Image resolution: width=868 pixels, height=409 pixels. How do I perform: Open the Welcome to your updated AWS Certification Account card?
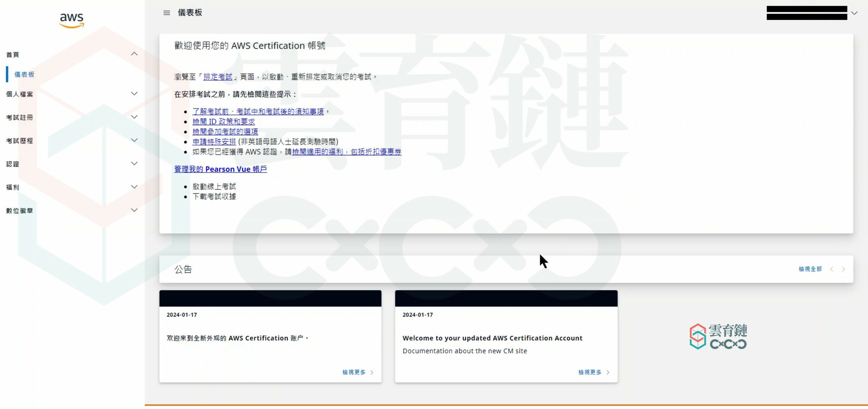click(x=506, y=336)
